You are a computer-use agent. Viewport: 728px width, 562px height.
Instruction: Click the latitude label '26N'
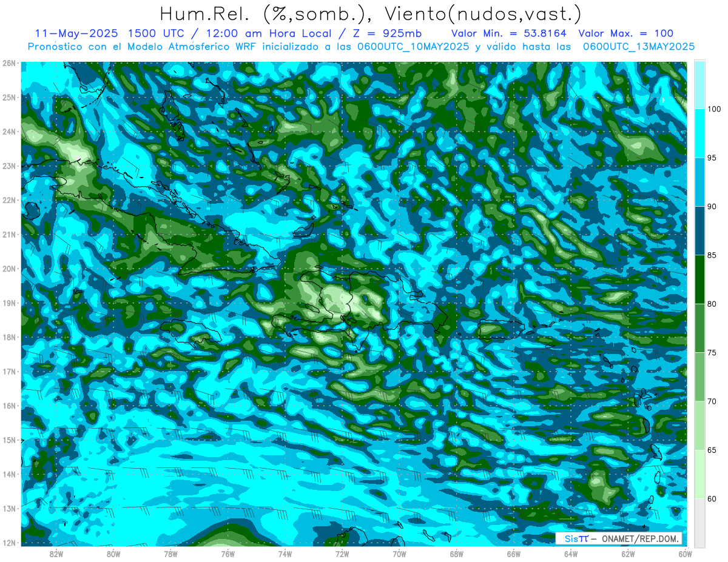pyautogui.click(x=9, y=63)
